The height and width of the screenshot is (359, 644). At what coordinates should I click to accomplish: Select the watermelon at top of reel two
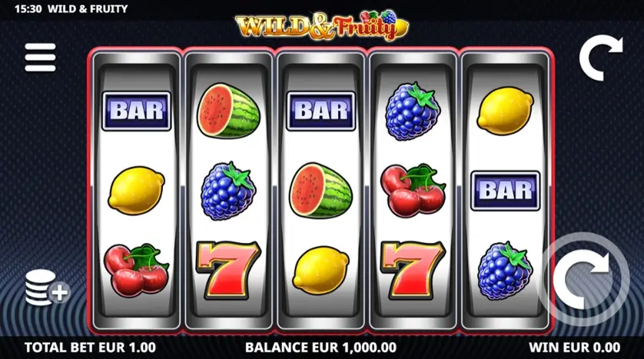click(228, 111)
